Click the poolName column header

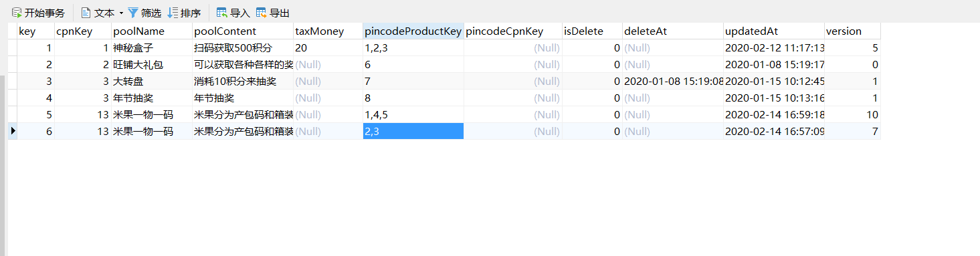point(152,31)
